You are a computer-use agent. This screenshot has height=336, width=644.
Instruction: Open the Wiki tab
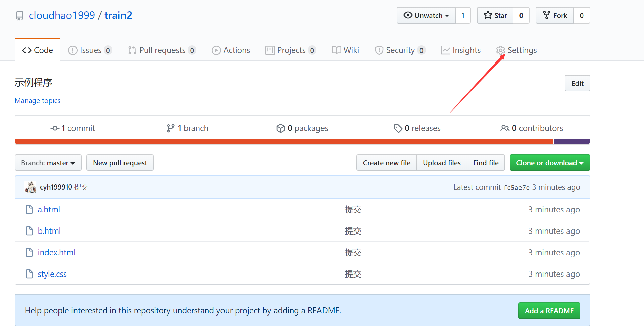pyautogui.click(x=345, y=50)
